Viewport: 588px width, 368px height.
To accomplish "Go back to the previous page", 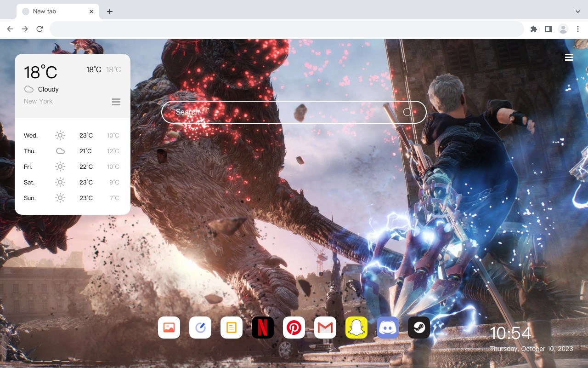I will pyautogui.click(x=10, y=29).
